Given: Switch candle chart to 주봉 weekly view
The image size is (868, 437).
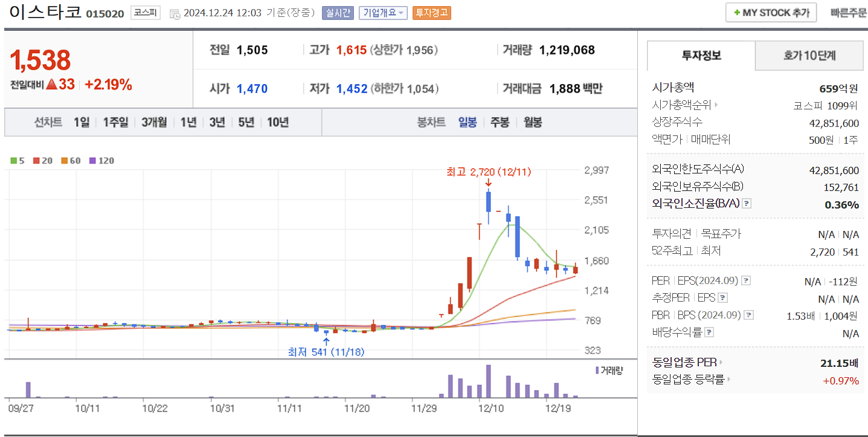Looking at the screenshot, I should point(499,122).
